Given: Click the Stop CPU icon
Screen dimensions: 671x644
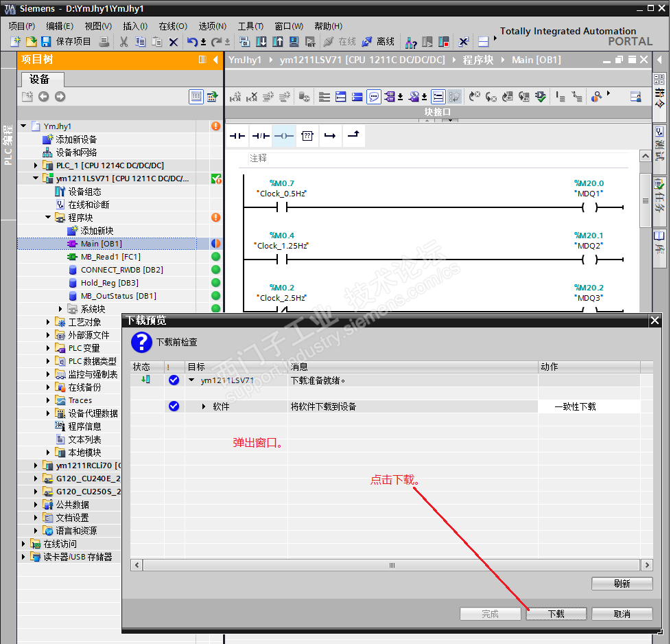Looking at the screenshot, I should pyautogui.click(x=444, y=41).
